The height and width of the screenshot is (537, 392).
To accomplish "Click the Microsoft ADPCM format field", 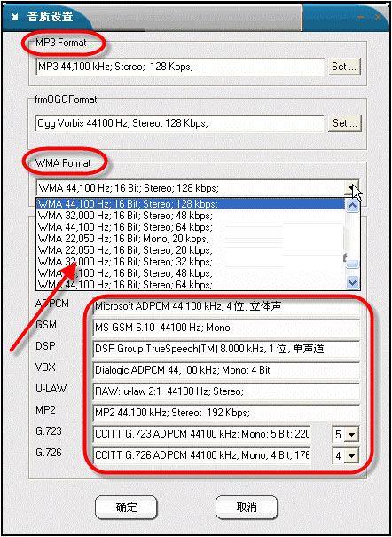I will [226, 306].
